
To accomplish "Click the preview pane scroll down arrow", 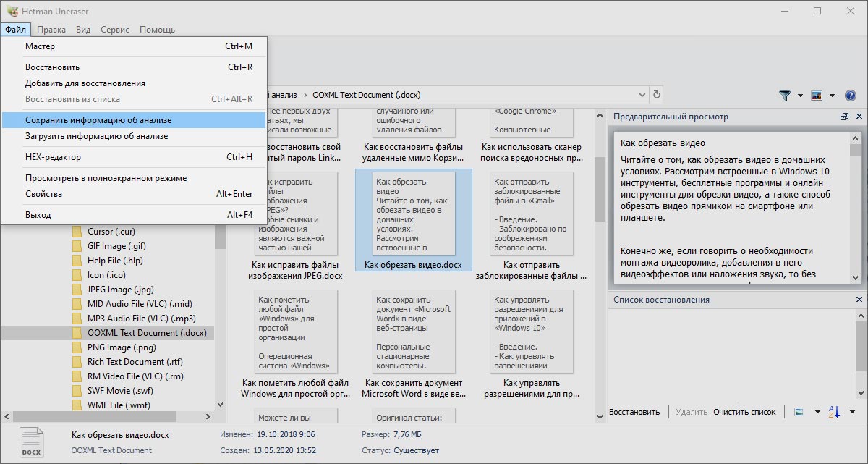I will click(856, 277).
